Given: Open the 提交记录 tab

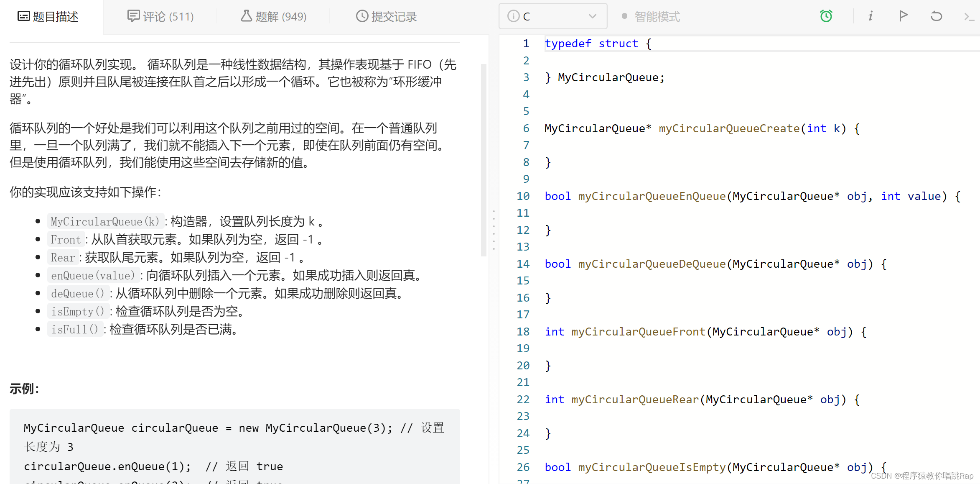Looking at the screenshot, I should click(x=387, y=17).
